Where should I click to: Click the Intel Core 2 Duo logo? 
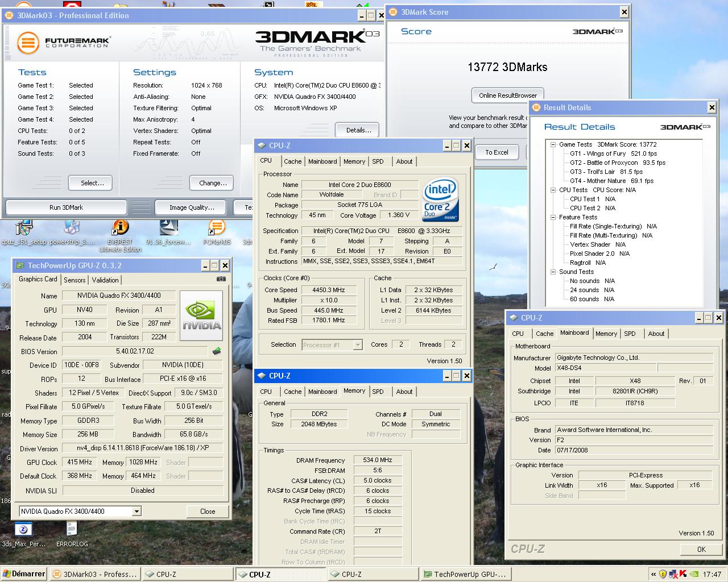point(440,199)
